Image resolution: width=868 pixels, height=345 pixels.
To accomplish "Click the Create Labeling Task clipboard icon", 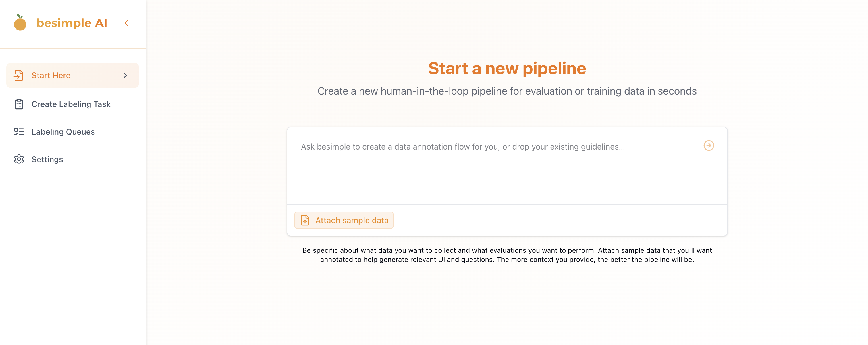I will (19, 104).
